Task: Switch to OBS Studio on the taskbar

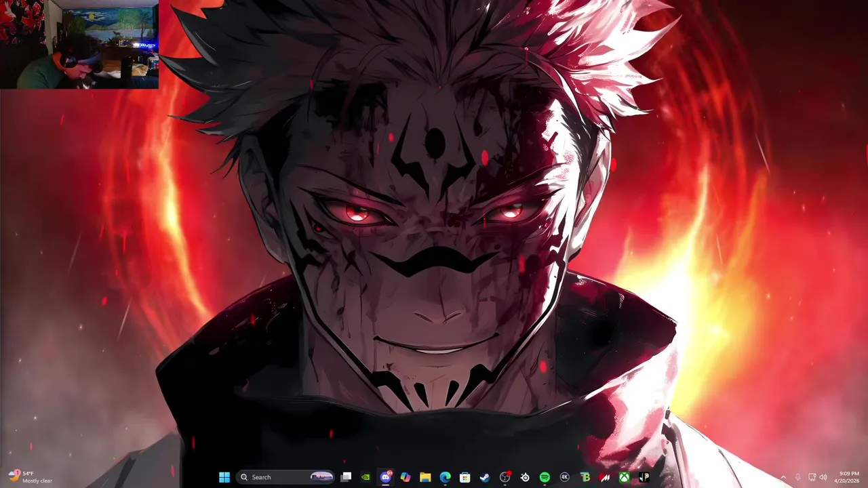Action: click(505, 477)
